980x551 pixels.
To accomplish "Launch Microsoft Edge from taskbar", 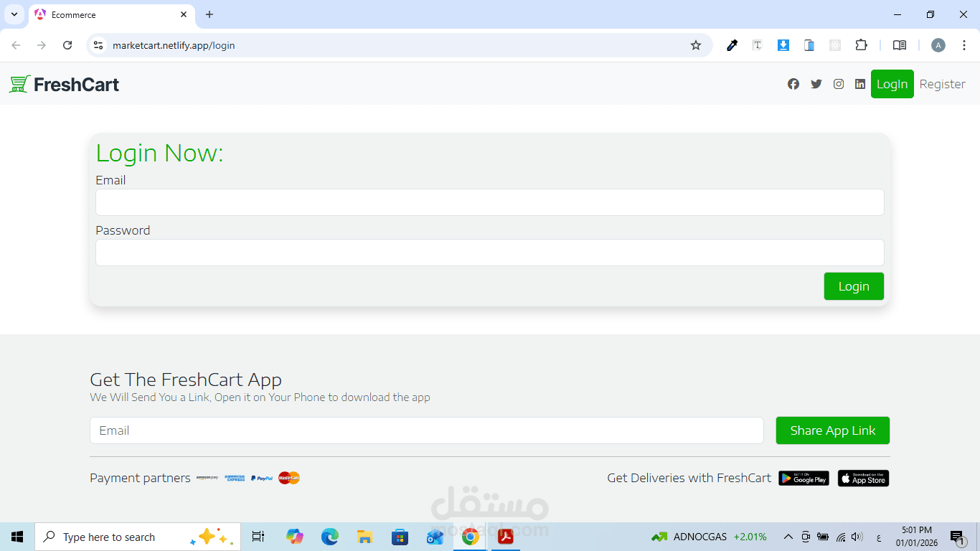I will (x=329, y=537).
